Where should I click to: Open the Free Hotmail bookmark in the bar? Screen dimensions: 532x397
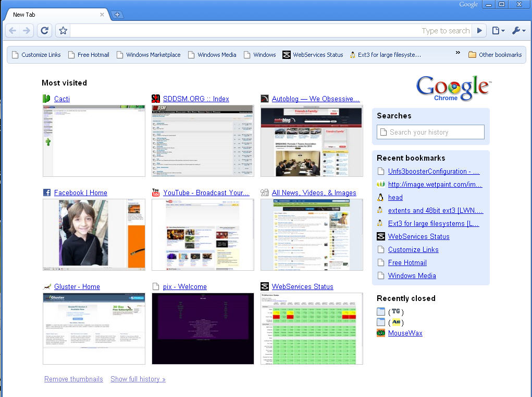(89, 55)
